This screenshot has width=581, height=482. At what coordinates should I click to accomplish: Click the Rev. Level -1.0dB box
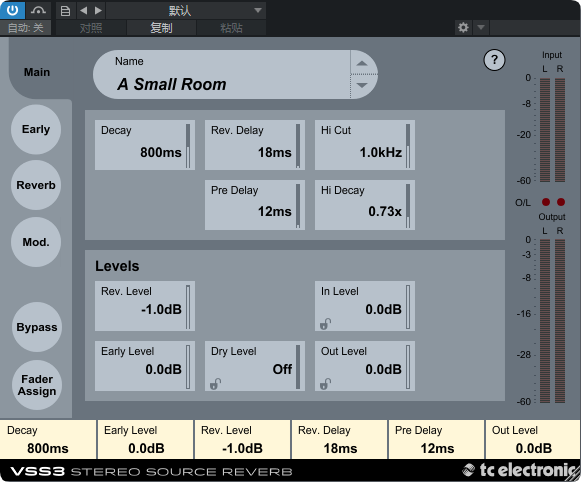click(145, 306)
